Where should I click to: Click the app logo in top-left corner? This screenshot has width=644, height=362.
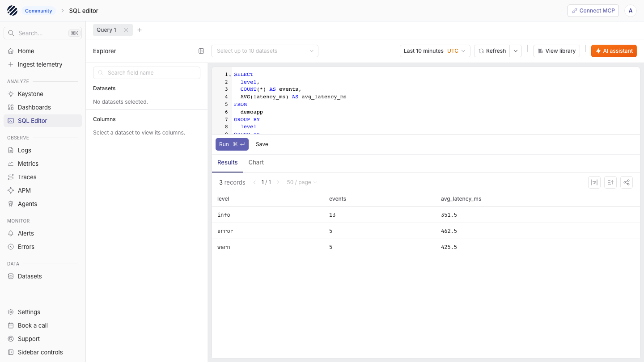12,11
